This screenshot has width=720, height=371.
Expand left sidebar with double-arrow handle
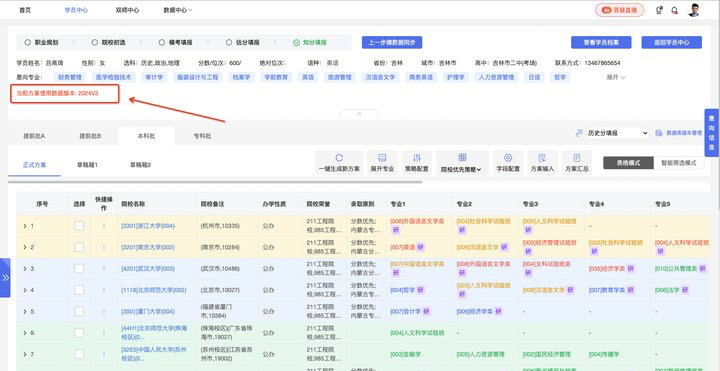5,278
